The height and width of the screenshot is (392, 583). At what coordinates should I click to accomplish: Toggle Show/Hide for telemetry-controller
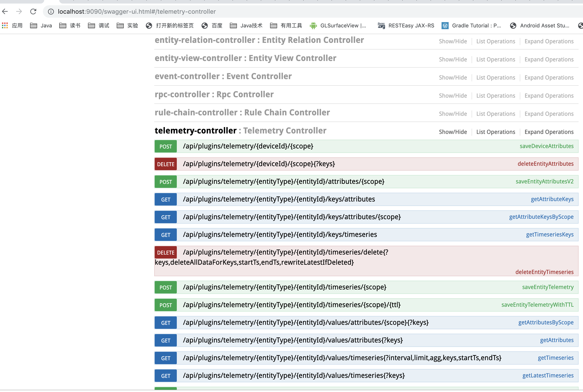[x=453, y=132]
